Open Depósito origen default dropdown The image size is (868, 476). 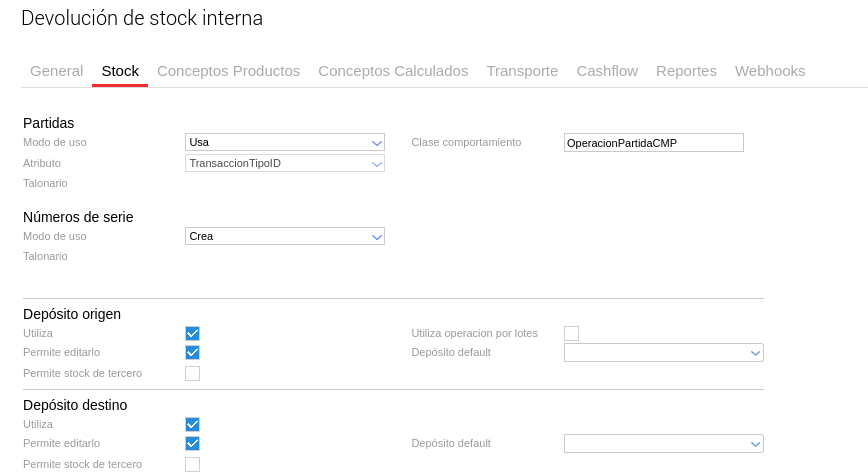[664, 353]
